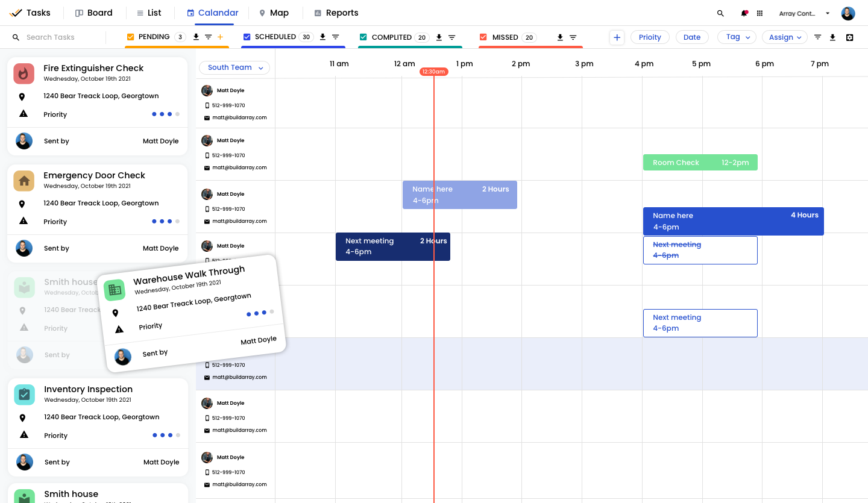Download the Completed tasks list

tap(439, 37)
